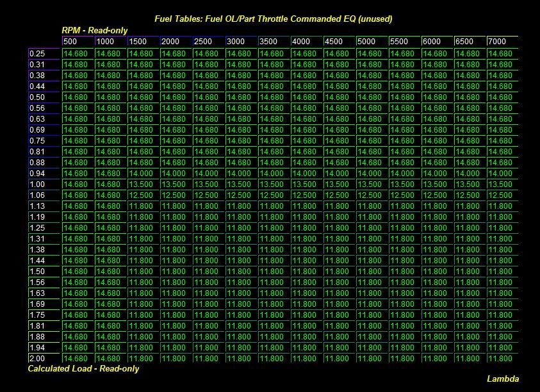This screenshot has height=392, width=540.
Task: Click the Fuel Tables title text
Action: [273, 19]
